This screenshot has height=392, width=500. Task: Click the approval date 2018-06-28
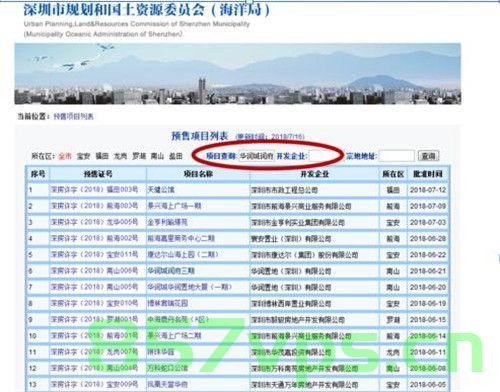pos(428,238)
